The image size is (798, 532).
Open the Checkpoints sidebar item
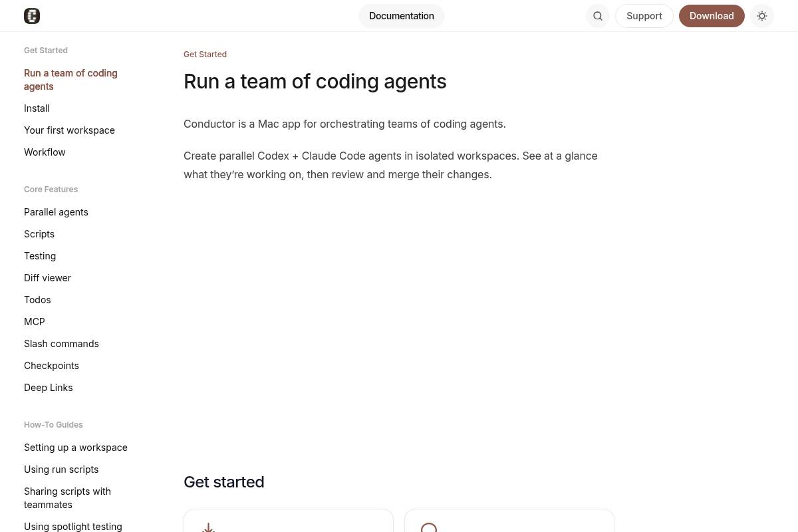pyautogui.click(x=51, y=366)
